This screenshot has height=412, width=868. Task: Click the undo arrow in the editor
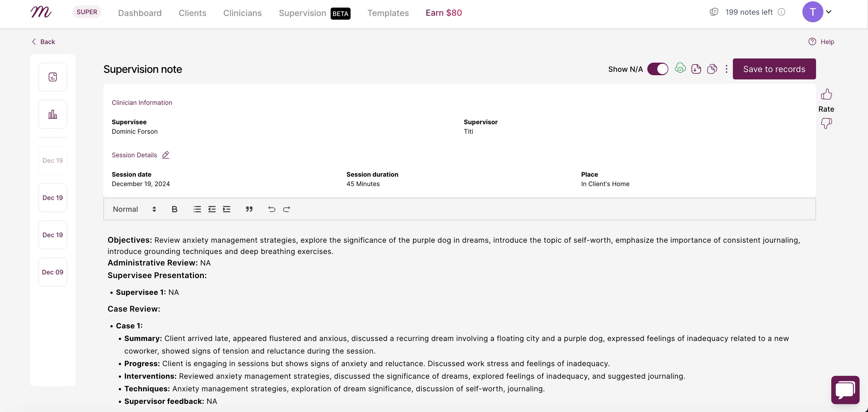tap(271, 209)
